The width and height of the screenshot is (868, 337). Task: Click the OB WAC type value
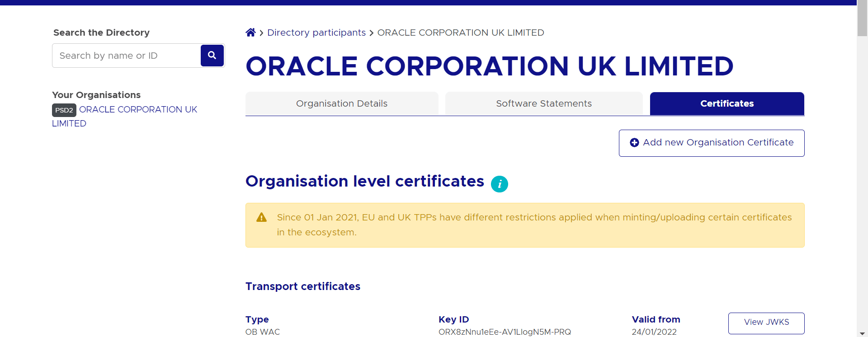click(263, 332)
